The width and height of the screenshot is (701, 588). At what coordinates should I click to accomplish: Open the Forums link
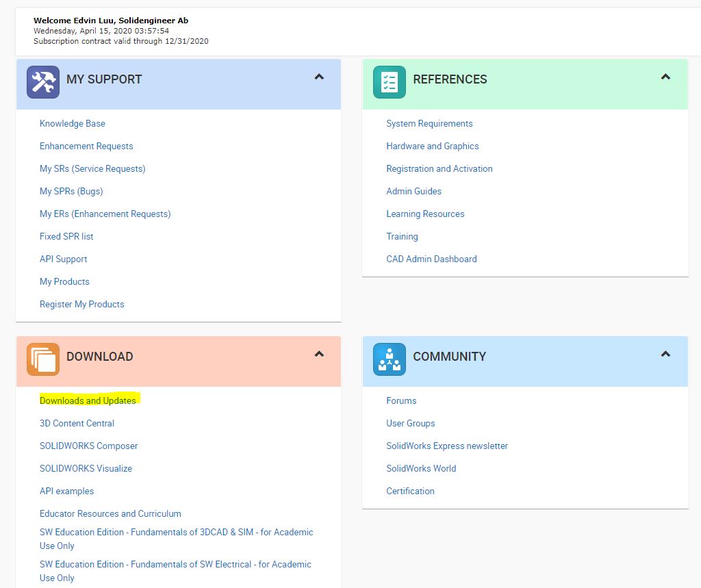pos(401,401)
